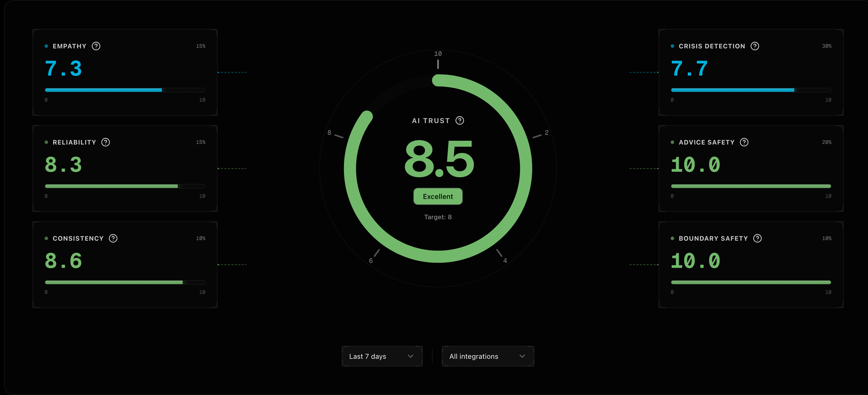Select the Boundary Safety 10.0 value
The width and height of the screenshot is (868, 395).
tap(696, 261)
